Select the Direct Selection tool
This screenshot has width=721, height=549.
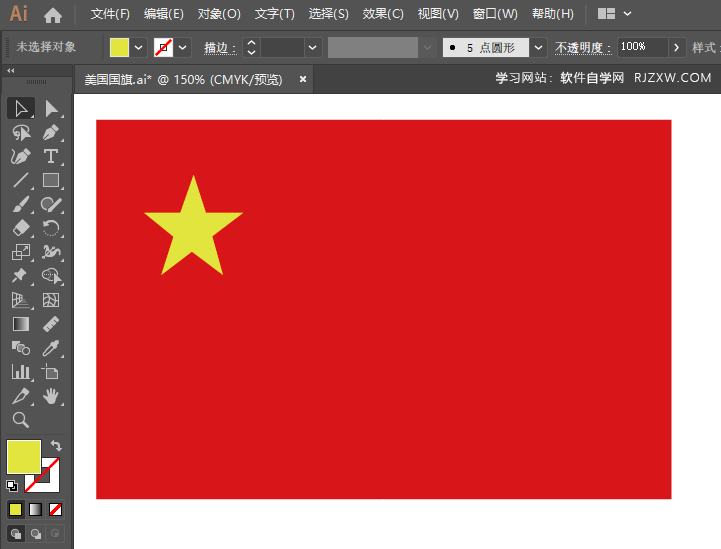point(51,109)
